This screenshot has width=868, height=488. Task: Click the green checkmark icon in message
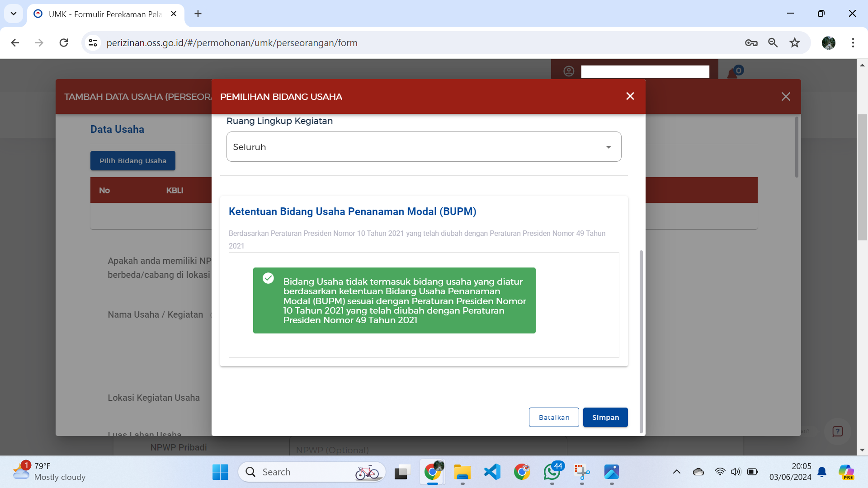[x=268, y=278]
